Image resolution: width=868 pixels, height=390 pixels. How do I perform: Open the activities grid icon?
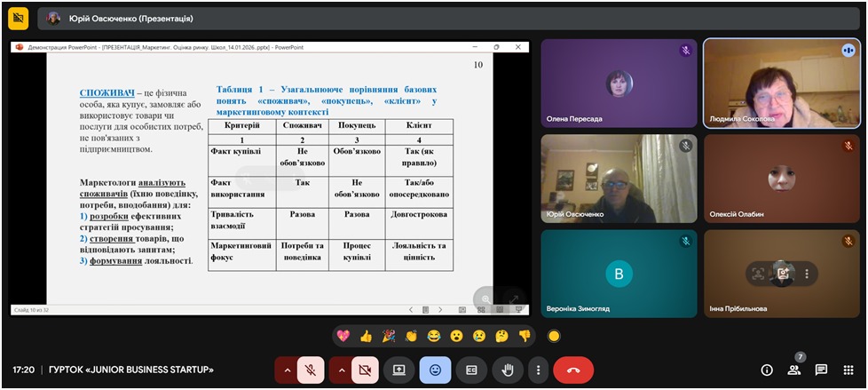(x=848, y=370)
